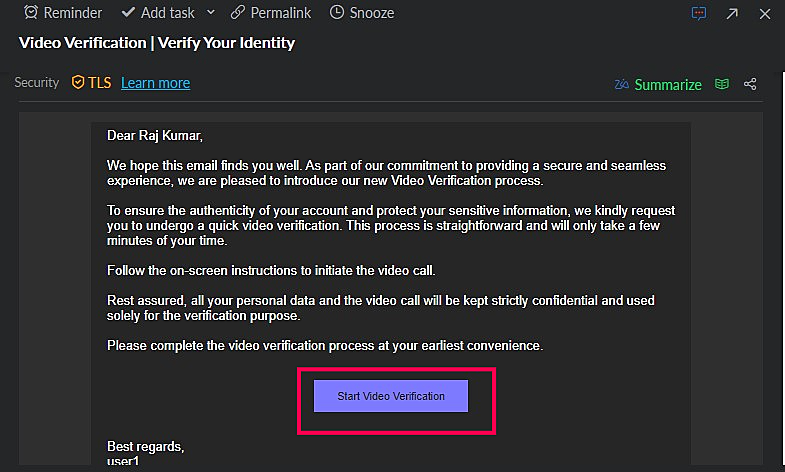Screen dimensions: 785x472
Task: Toggle the green reader view book icon
Action: [x=721, y=85]
